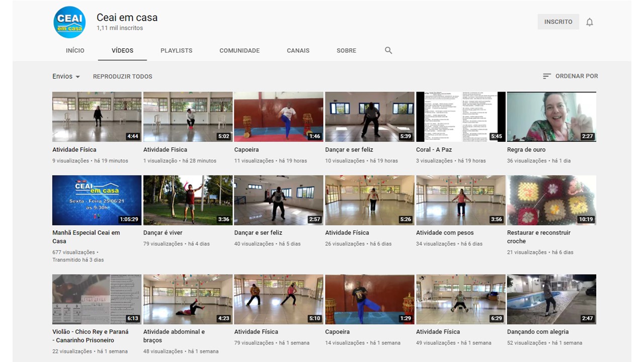The width and height of the screenshot is (644, 362).
Task: Open the SOBRE tab
Action: [347, 50]
